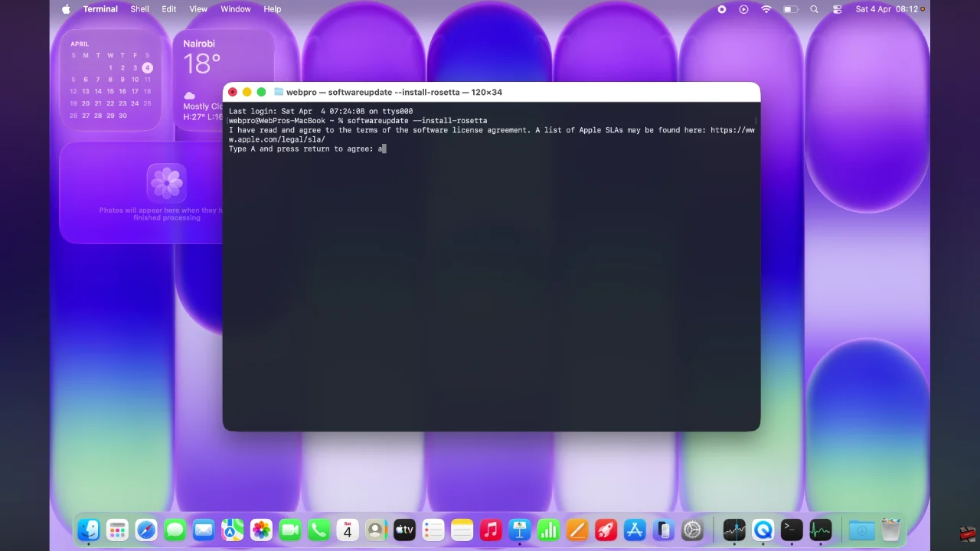Click the Apple menu logo
This screenshot has width=980, height=551.
(66, 9)
